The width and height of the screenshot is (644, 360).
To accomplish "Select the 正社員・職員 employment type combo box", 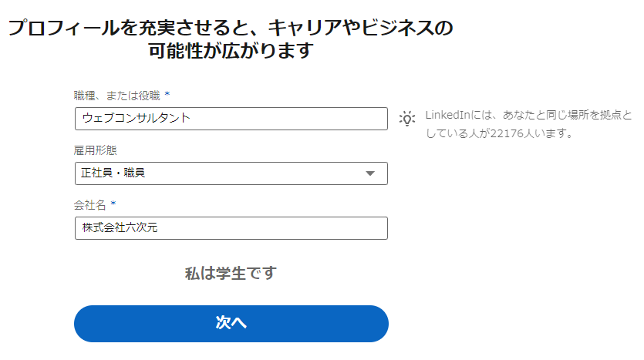I will point(231,173).
